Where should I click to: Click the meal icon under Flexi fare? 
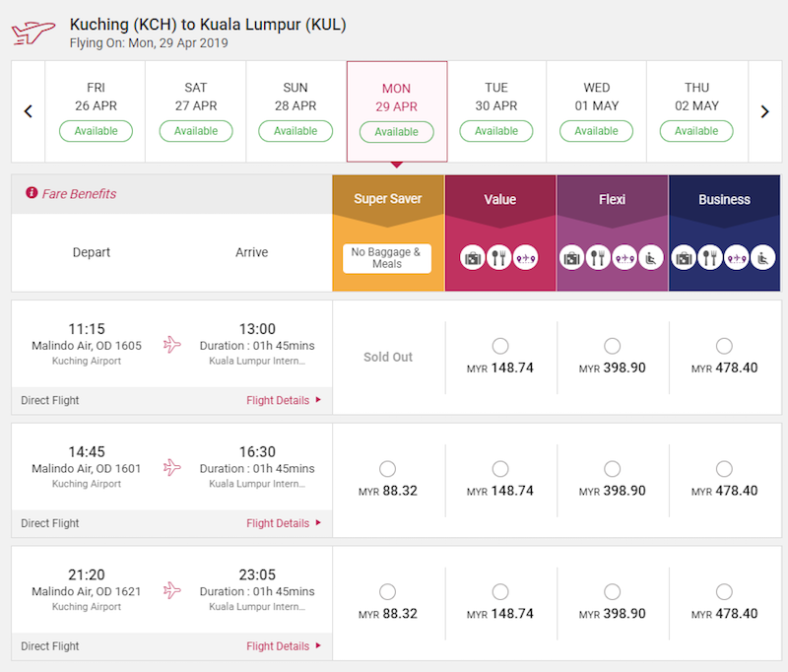click(598, 258)
